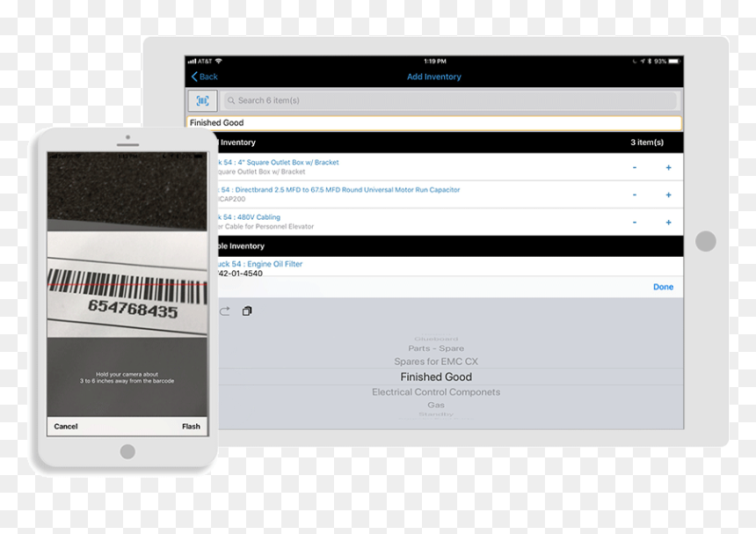The height and width of the screenshot is (534, 756).
Task: Toggle Flash on the phone barcode scanner
Action: point(191,427)
